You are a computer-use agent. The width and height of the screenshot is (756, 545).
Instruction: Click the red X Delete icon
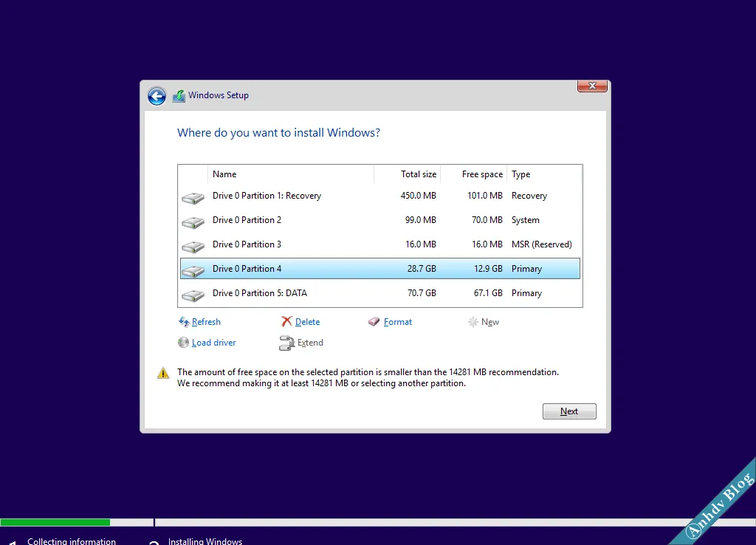[x=288, y=321]
